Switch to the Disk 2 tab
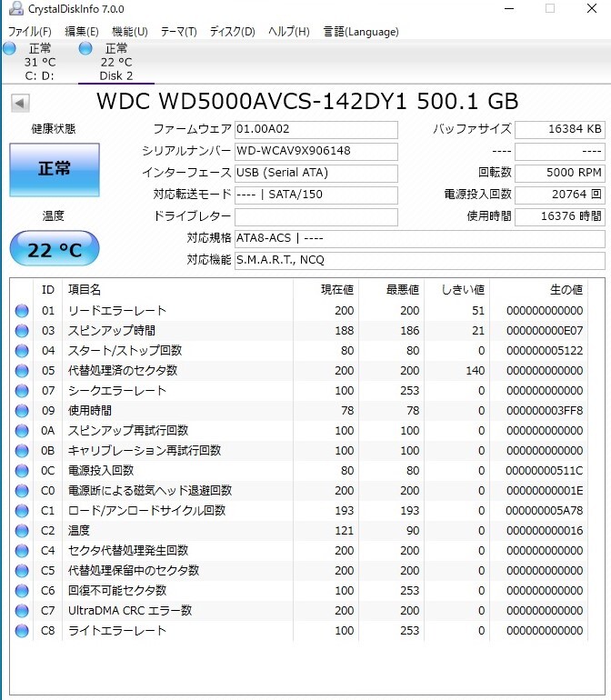 (x=116, y=62)
